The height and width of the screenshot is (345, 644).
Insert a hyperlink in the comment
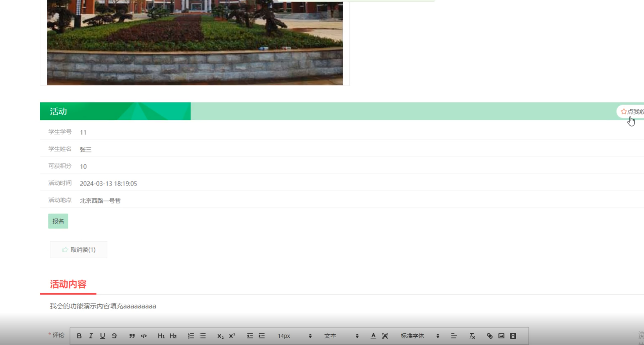pyautogui.click(x=490, y=336)
